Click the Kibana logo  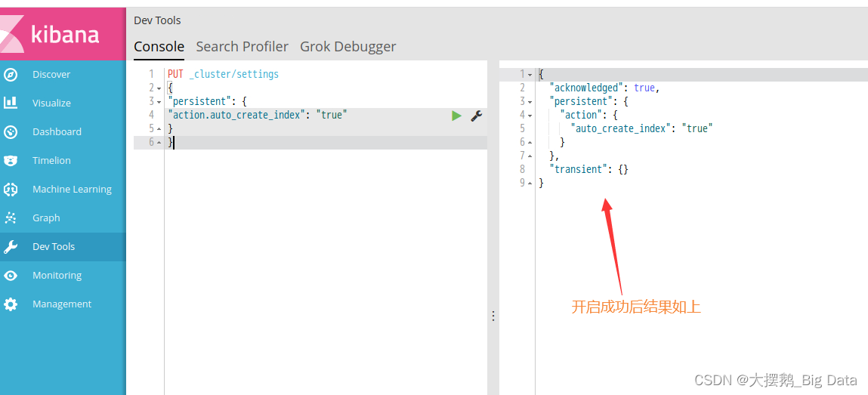tap(50, 34)
